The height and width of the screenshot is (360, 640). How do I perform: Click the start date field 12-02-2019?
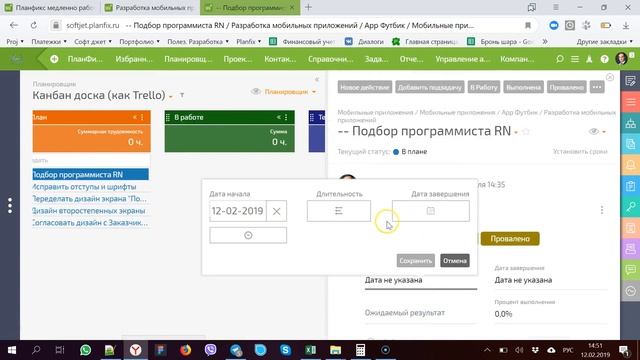238,211
